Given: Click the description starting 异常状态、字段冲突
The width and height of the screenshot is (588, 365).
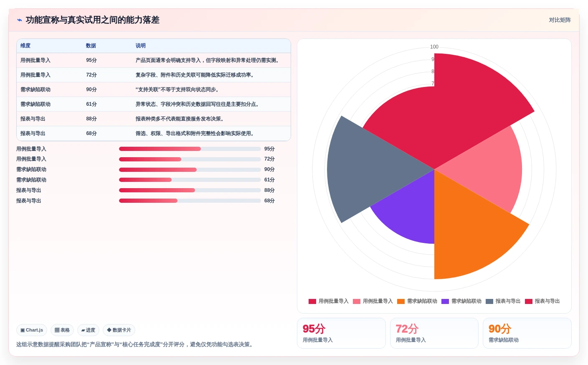Looking at the screenshot, I should point(198,104).
